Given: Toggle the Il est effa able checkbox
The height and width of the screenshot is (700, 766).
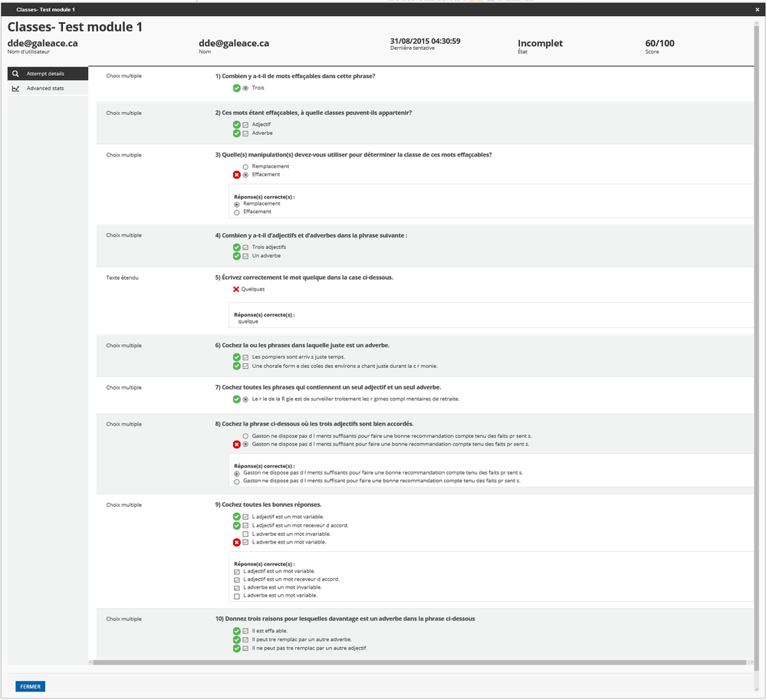Looking at the screenshot, I should tap(245, 631).
